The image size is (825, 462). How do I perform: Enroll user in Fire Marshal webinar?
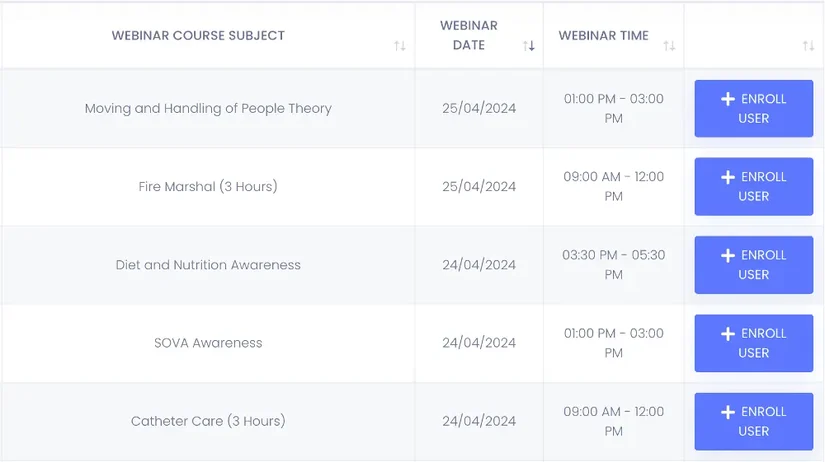coord(754,186)
